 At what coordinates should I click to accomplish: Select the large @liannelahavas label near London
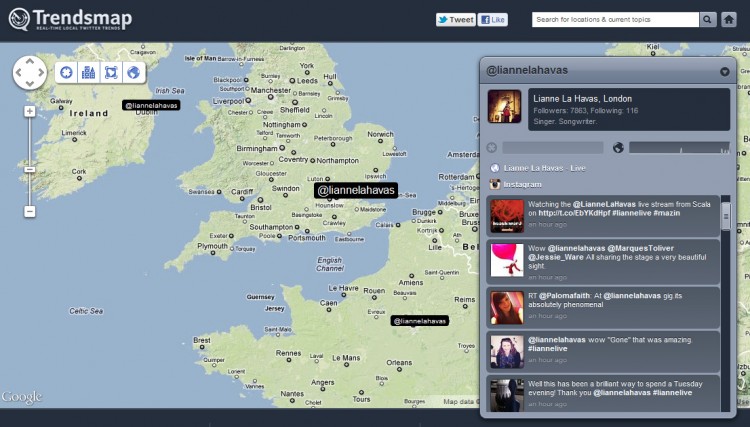click(356, 190)
